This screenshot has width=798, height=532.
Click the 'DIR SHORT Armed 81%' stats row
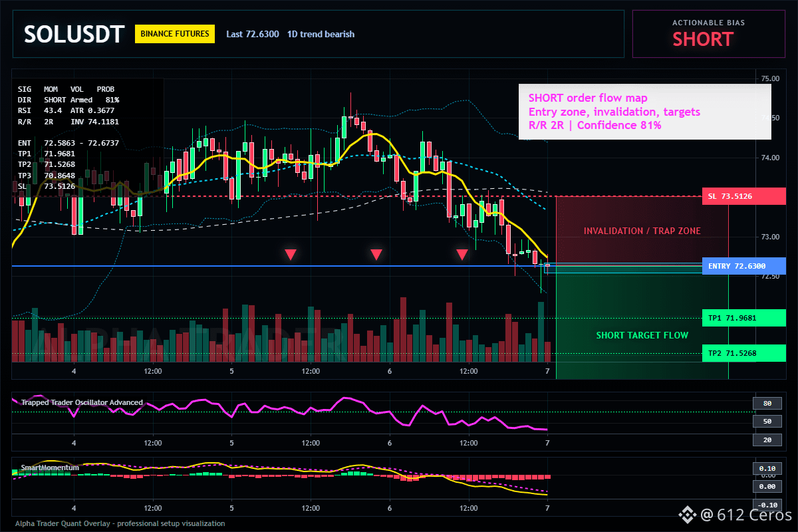coord(68,100)
